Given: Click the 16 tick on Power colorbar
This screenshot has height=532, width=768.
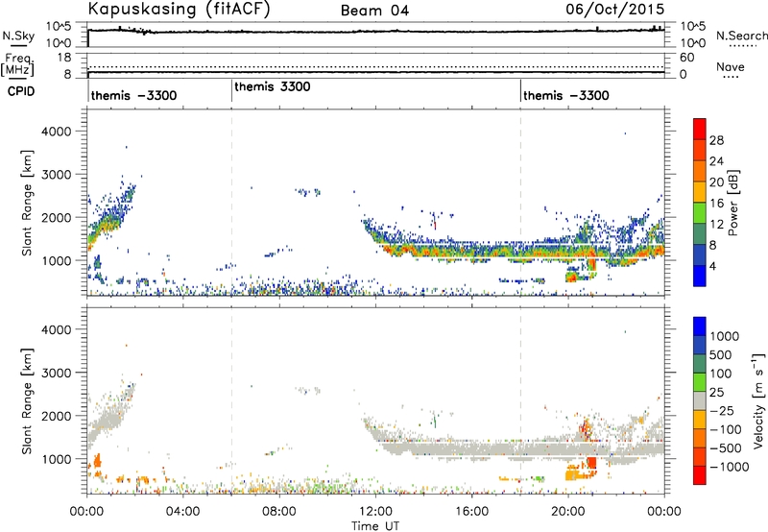Looking at the screenshot, I should point(716,204).
